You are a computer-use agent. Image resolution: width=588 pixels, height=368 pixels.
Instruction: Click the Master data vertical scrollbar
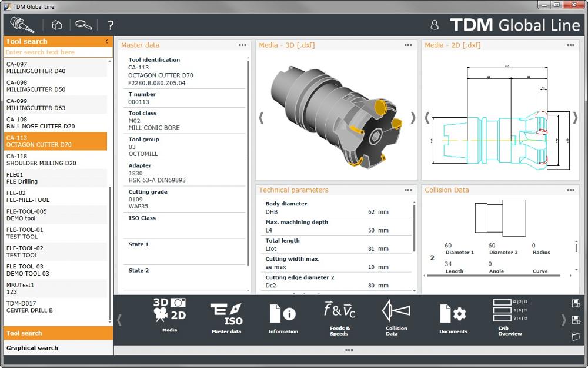pyautogui.click(x=248, y=163)
